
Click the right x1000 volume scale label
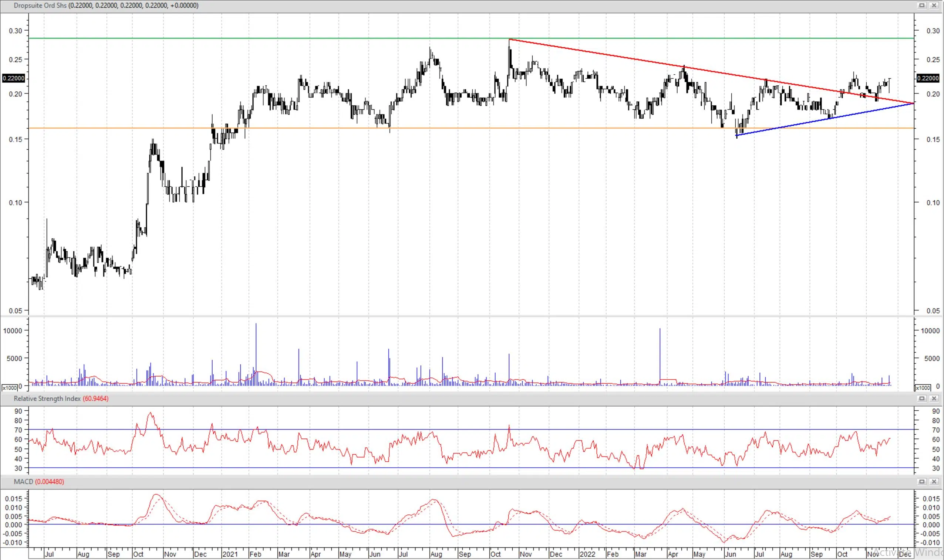click(x=923, y=388)
